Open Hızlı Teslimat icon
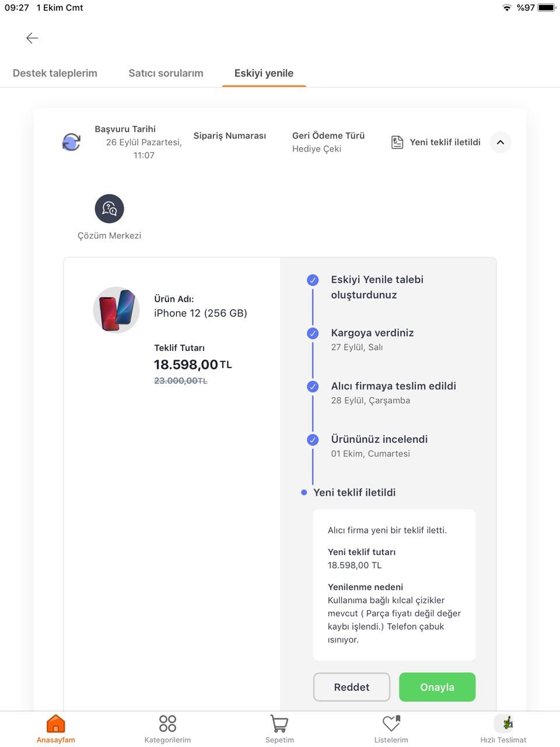 [x=503, y=724]
